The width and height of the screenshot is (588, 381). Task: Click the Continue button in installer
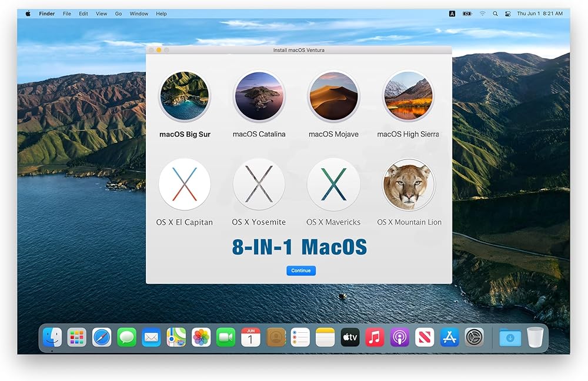(x=301, y=270)
